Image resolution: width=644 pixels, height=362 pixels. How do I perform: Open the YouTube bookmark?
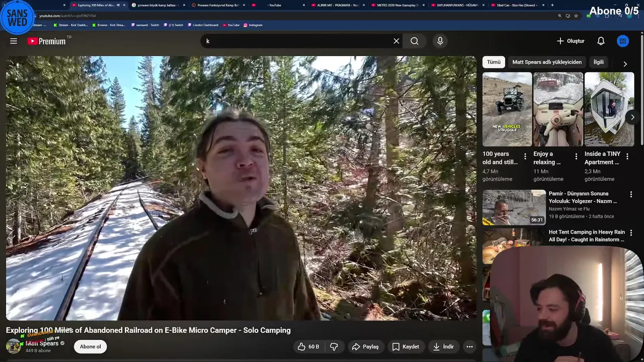click(x=230, y=25)
